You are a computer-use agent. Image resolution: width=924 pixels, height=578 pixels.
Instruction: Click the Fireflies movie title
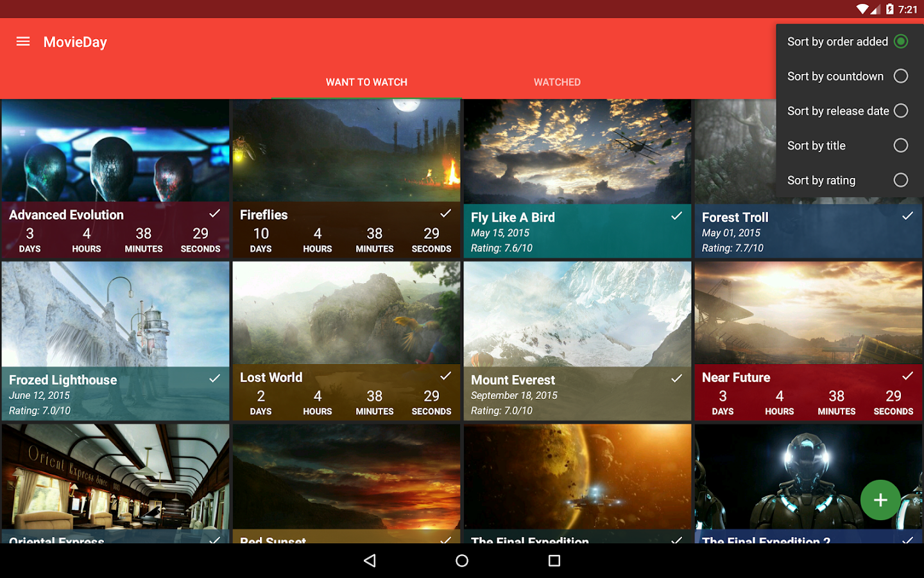point(264,215)
